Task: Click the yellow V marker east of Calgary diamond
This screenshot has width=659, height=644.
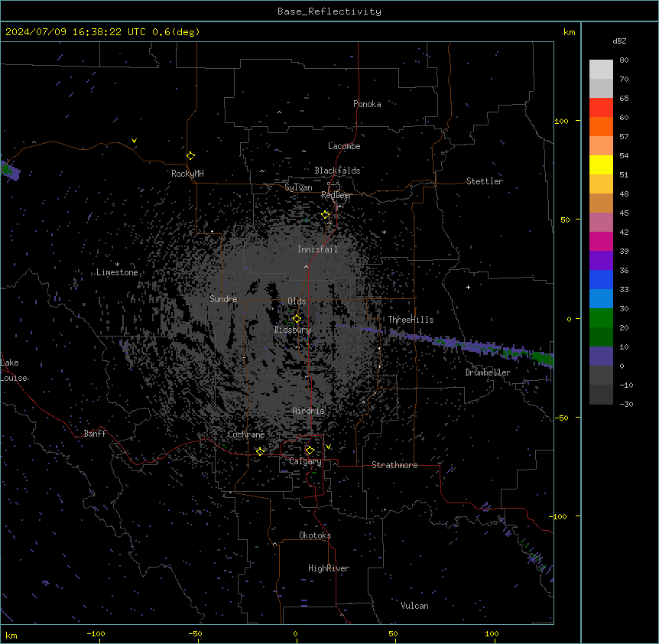Action: coord(328,447)
